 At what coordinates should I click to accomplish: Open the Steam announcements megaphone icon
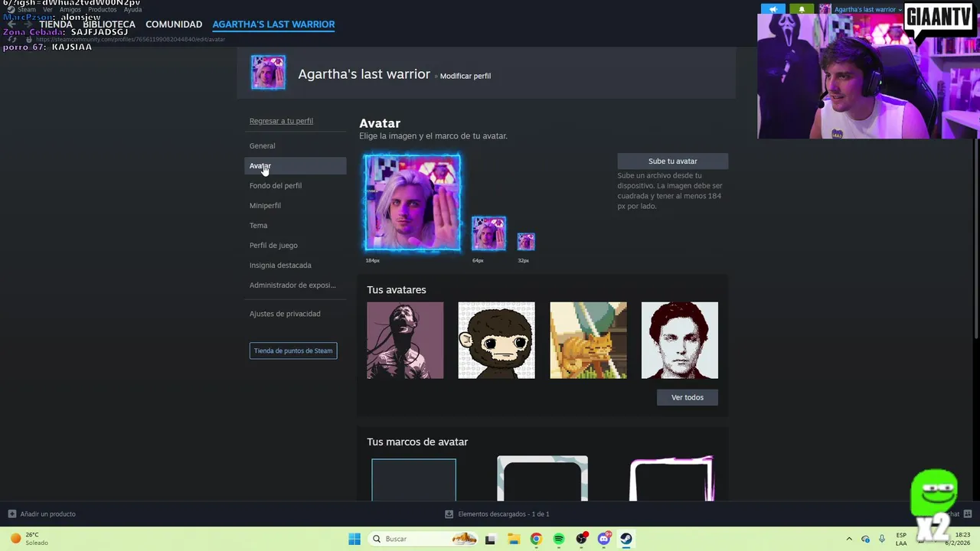point(773,9)
